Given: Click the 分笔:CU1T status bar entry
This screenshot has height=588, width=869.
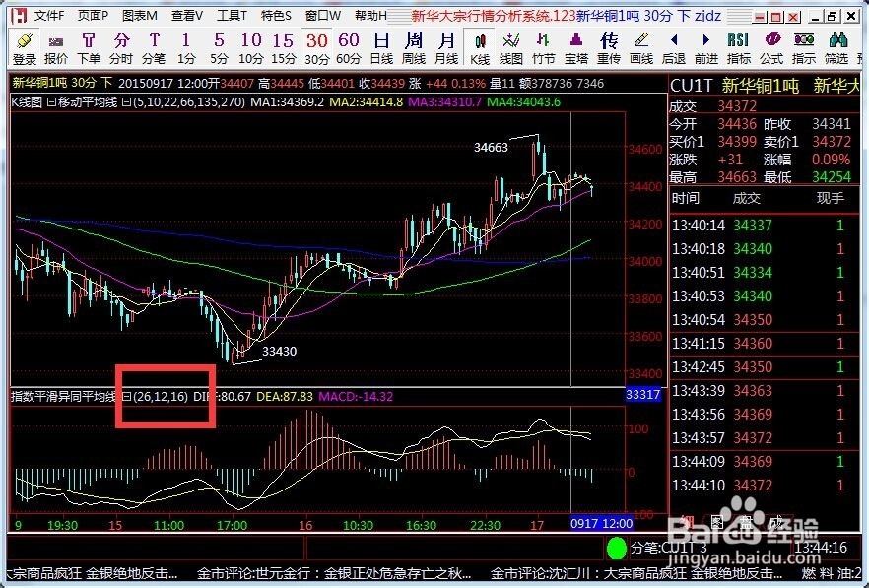Looking at the screenshot, I should 669,548.
